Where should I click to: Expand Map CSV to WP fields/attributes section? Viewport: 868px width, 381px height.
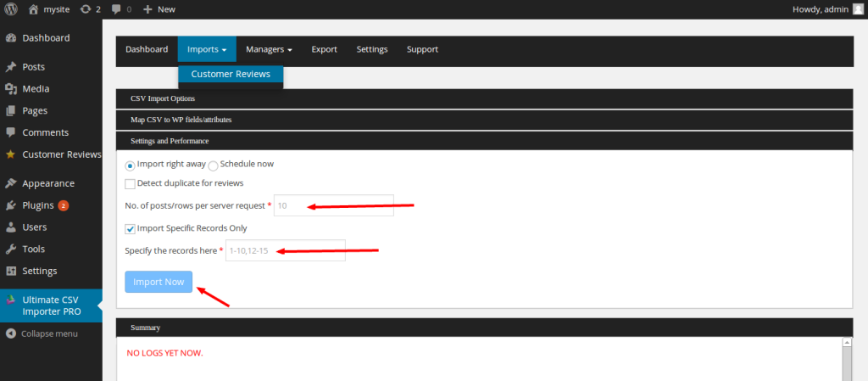pos(484,120)
